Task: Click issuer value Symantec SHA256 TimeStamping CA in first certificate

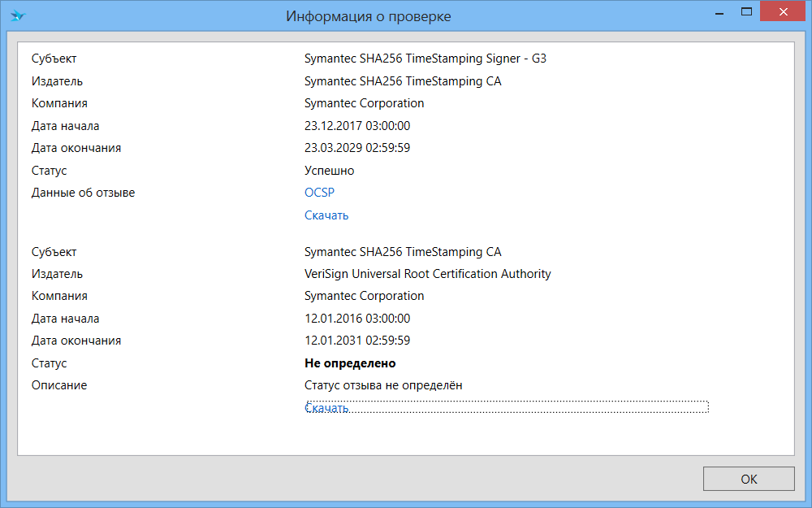Action: (403, 81)
